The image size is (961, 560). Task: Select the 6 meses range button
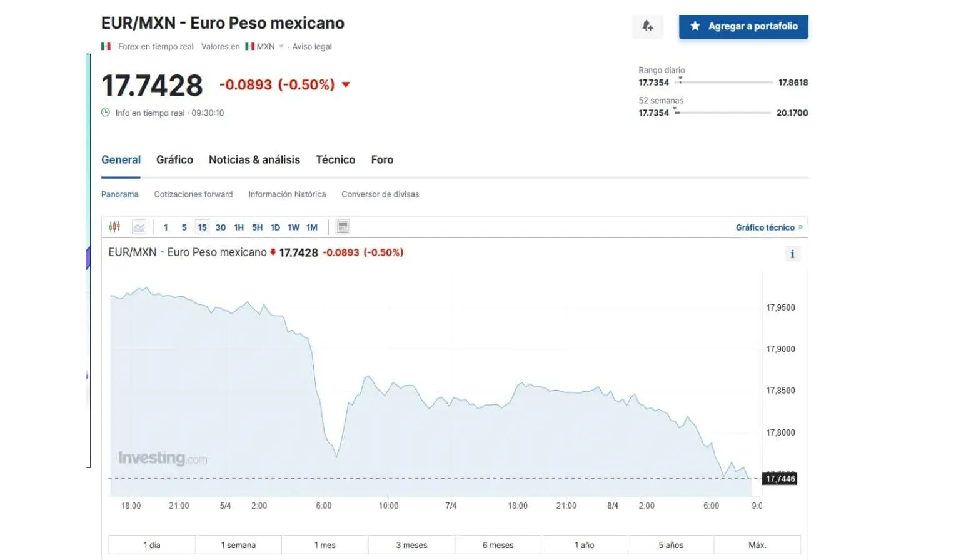pyautogui.click(x=498, y=545)
